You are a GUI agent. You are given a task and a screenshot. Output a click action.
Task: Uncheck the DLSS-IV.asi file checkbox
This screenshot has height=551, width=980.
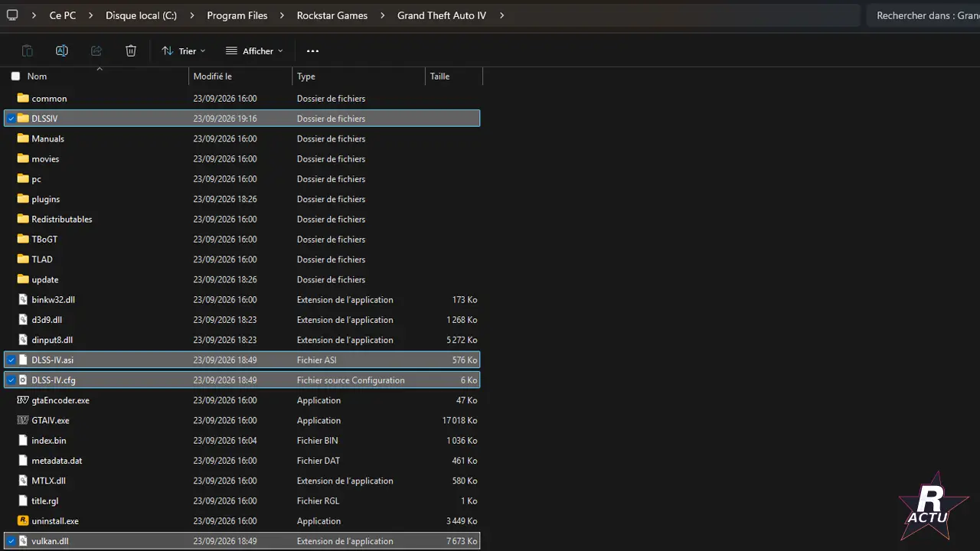point(11,360)
